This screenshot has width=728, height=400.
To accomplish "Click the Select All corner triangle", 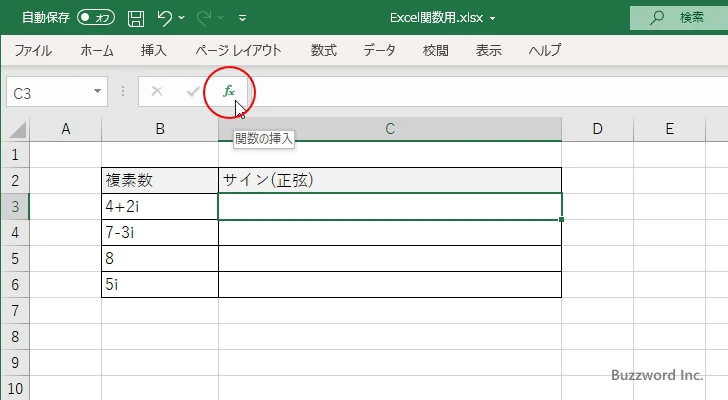I will [x=17, y=129].
